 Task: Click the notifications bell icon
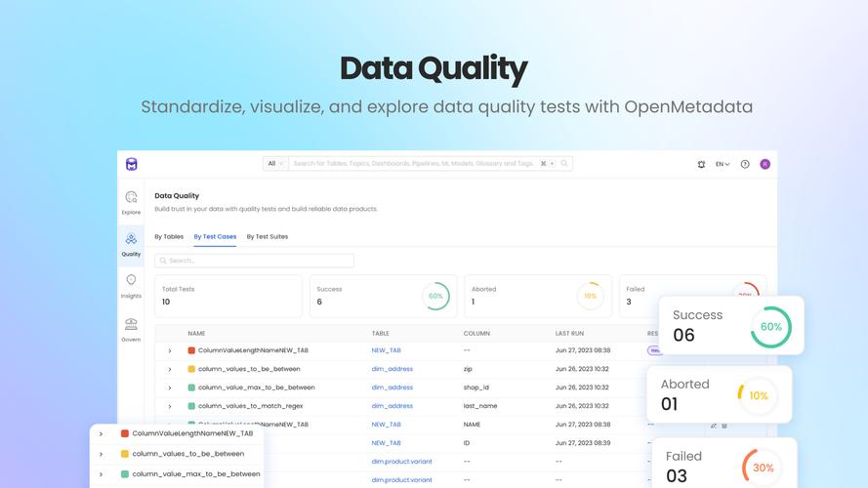pyautogui.click(x=701, y=164)
